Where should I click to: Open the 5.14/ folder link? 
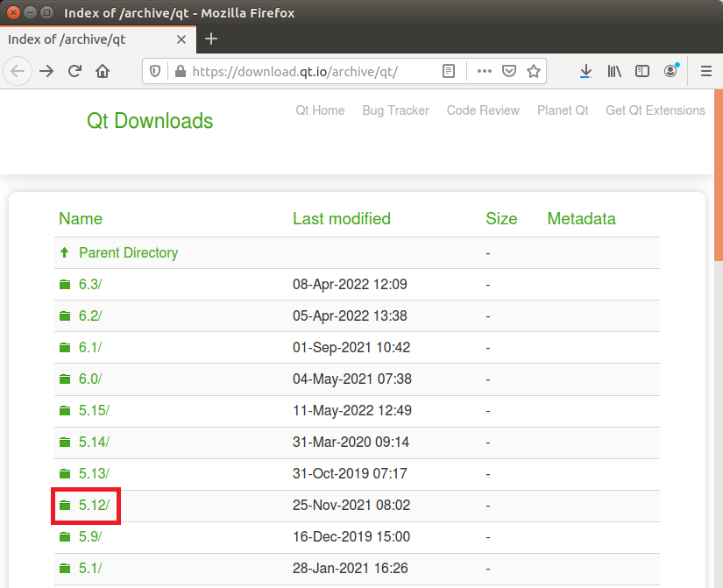click(x=94, y=442)
